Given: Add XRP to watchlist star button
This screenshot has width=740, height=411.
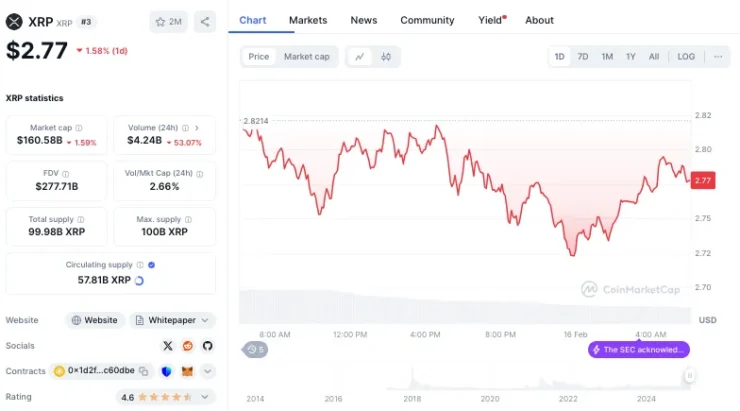Looking at the screenshot, I should click(167, 21).
